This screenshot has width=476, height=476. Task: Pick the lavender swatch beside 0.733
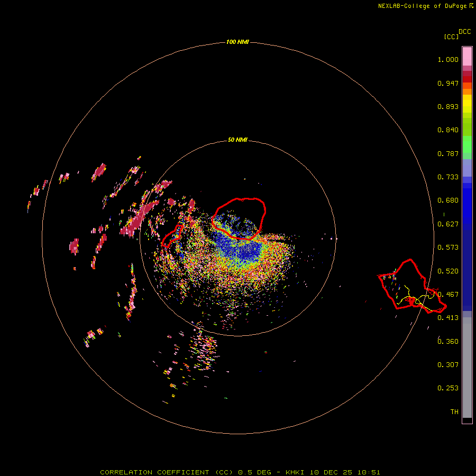coord(467,168)
